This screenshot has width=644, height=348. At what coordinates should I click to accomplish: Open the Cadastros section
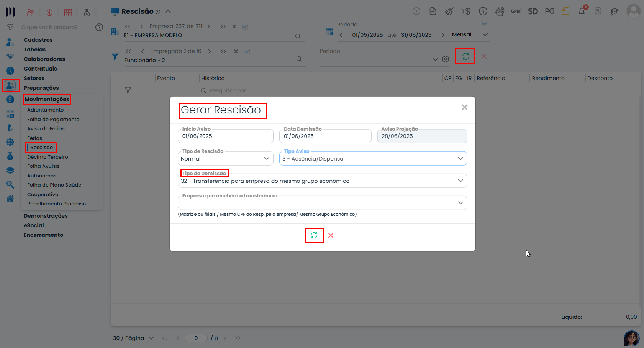(38, 40)
